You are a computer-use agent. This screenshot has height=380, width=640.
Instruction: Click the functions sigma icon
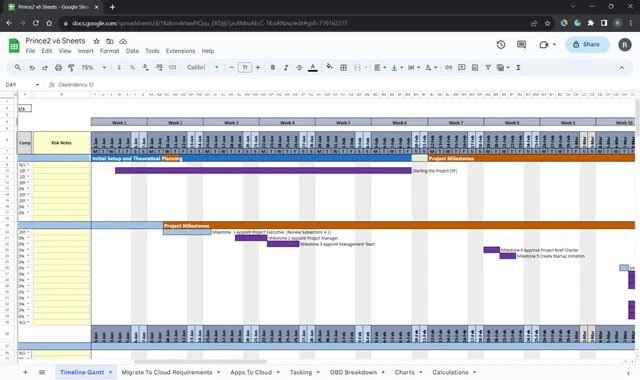pos(518,67)
